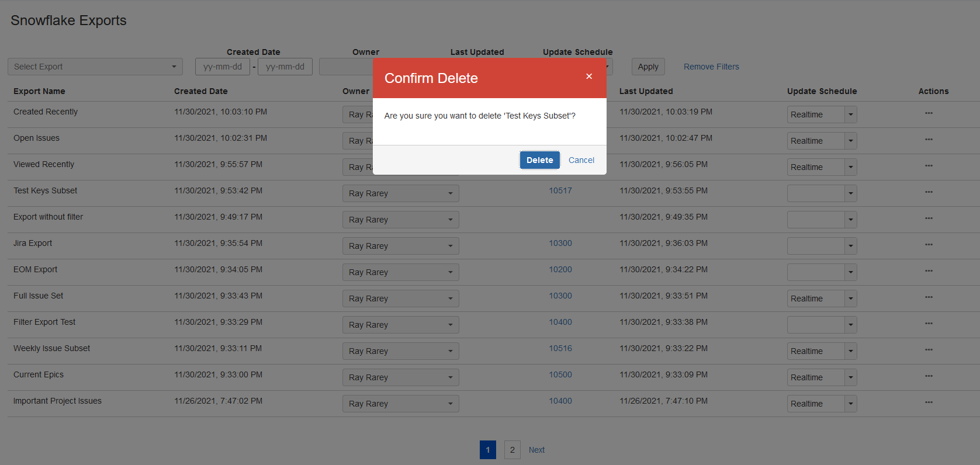Open actions menu for Test Keys Subset
Screen dimensions: 980x465
coord(929,192)
